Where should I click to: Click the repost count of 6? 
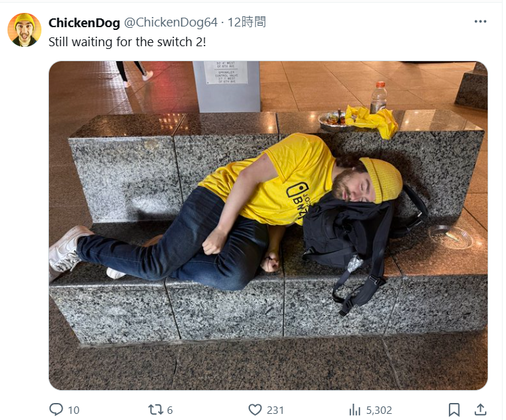pyautogui.click(x=170, y=410)
